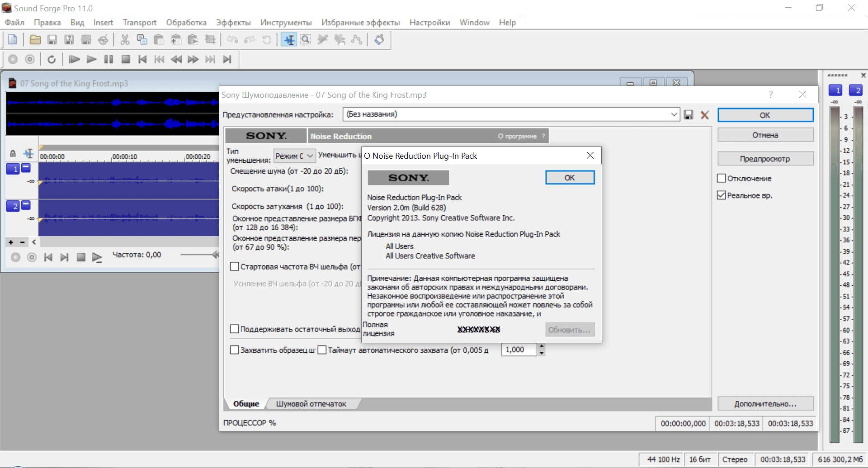The height and width of the screenshot is (468, 868).
Task: Click the Play button in audio window bottom bar
Action: point(97,257)
